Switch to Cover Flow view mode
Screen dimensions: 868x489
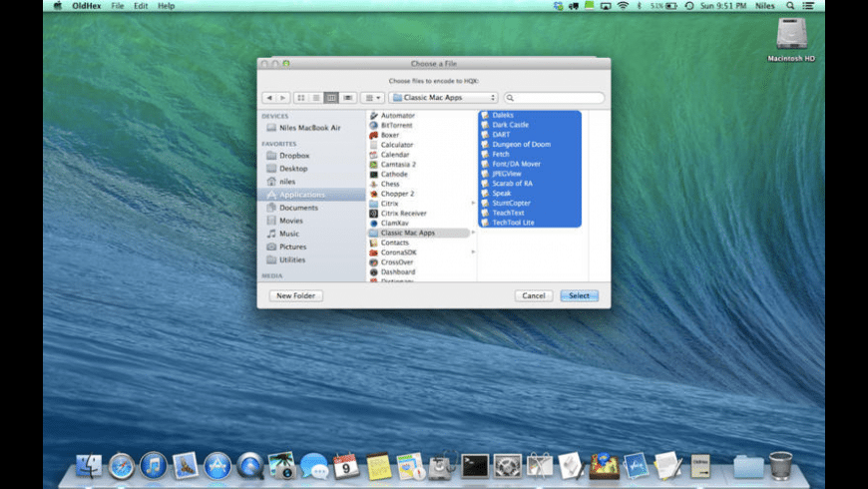point(347,98)
